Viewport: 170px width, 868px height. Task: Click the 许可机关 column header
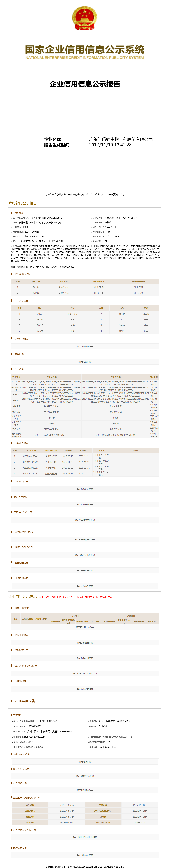point(100,451)
